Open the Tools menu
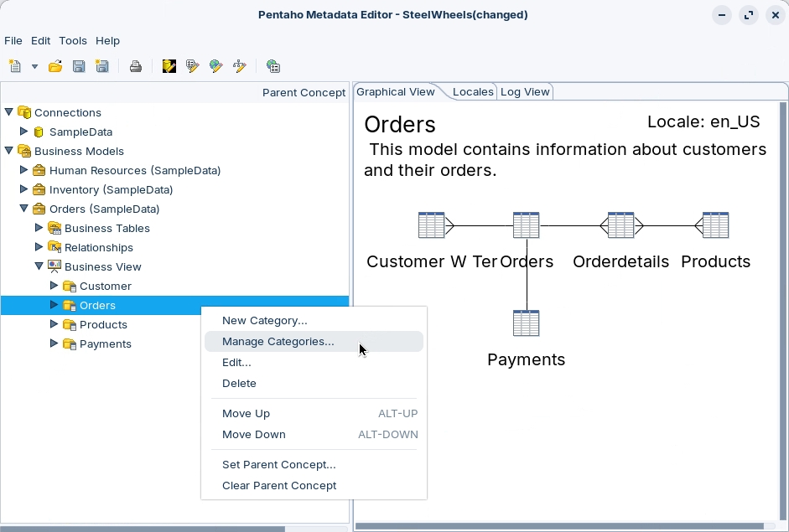The height and width of the screenshot is (532, 789). (73, 40)
